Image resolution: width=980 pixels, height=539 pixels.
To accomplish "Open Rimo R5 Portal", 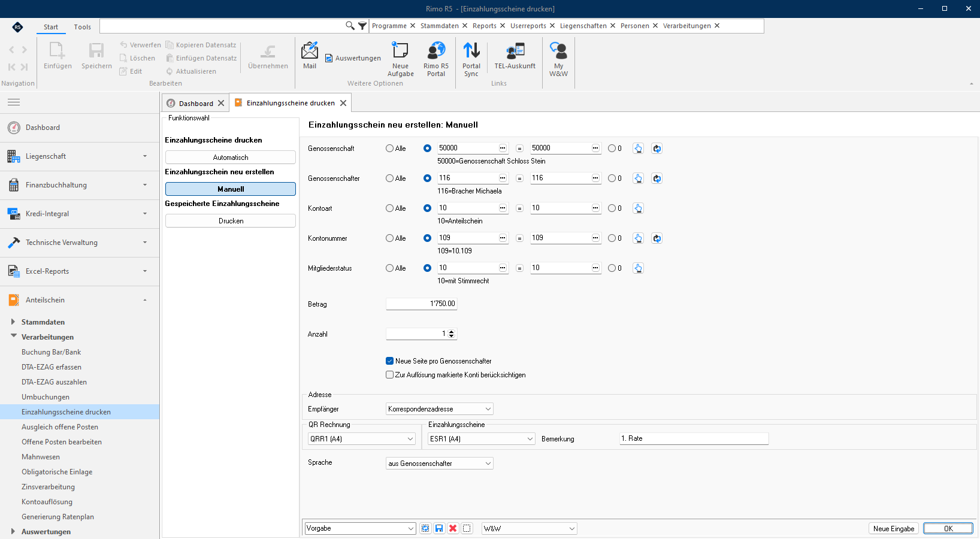I will (x=436, y=59).
